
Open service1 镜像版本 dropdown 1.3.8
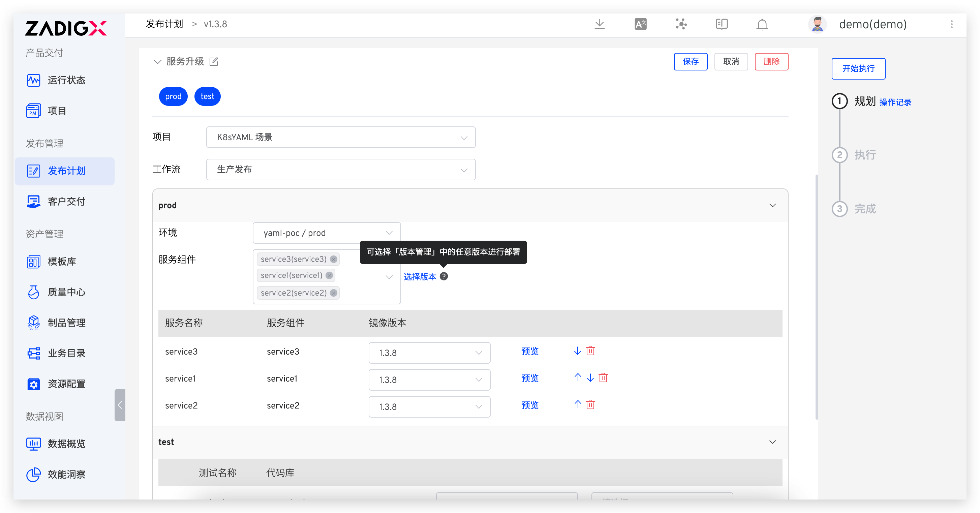[429, 380]
